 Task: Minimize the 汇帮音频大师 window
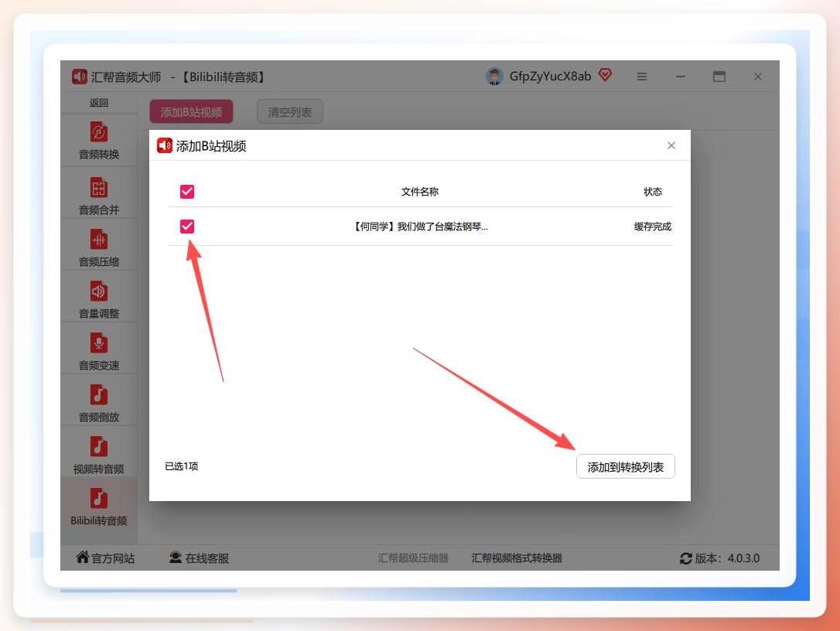pyautogui.click(x=681, y=77)
